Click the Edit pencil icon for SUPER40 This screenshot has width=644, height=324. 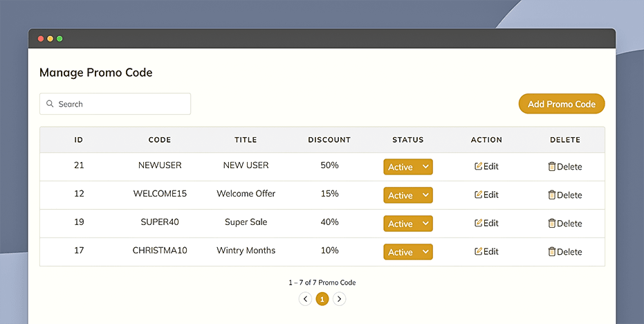click(x=478, y=223)
